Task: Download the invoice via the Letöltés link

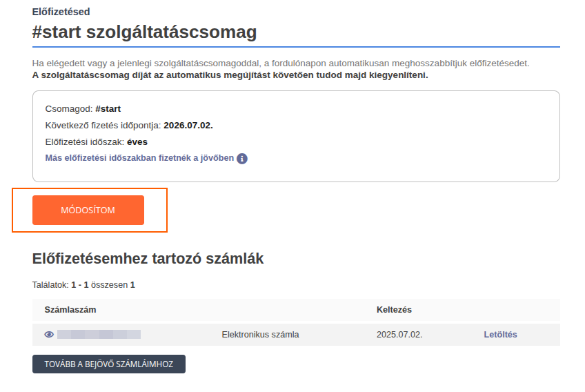Action: 500,335
